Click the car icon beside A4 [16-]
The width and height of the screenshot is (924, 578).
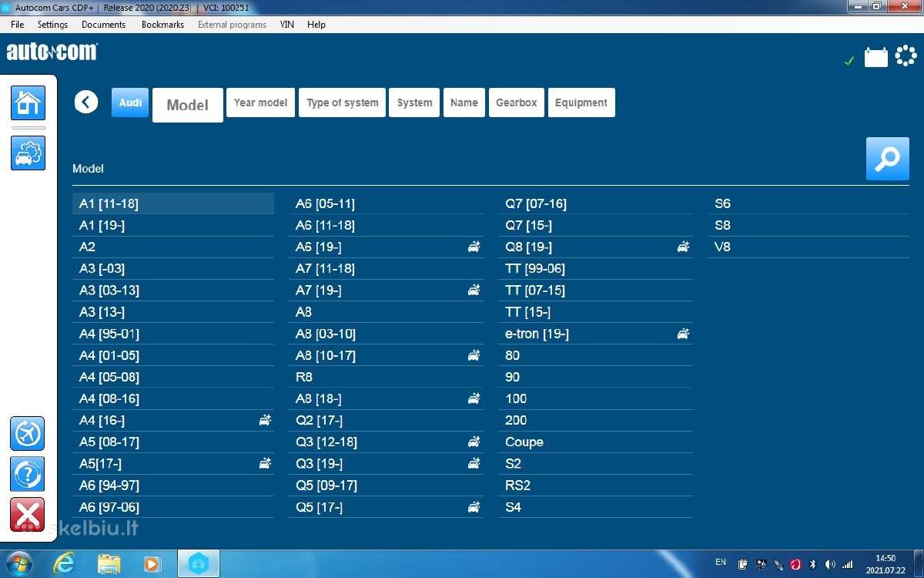[x=265, y=420]
